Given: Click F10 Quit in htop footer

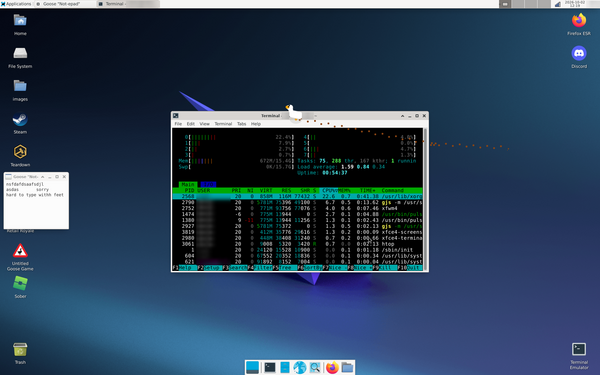Looking at the screenshot, I should pyautogui.click(x=410, y=268).
